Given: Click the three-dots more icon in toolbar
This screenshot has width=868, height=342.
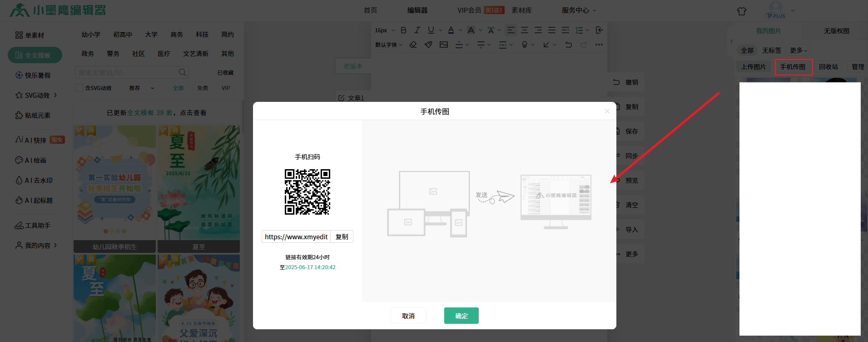Looking at the screenshot, I should tap(599, 45).
